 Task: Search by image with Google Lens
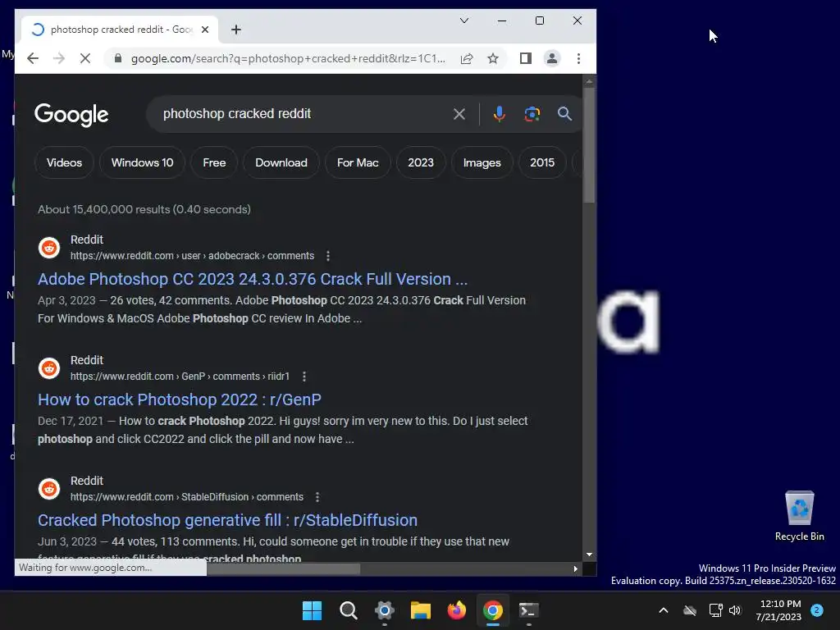click(x=532, y=113)
